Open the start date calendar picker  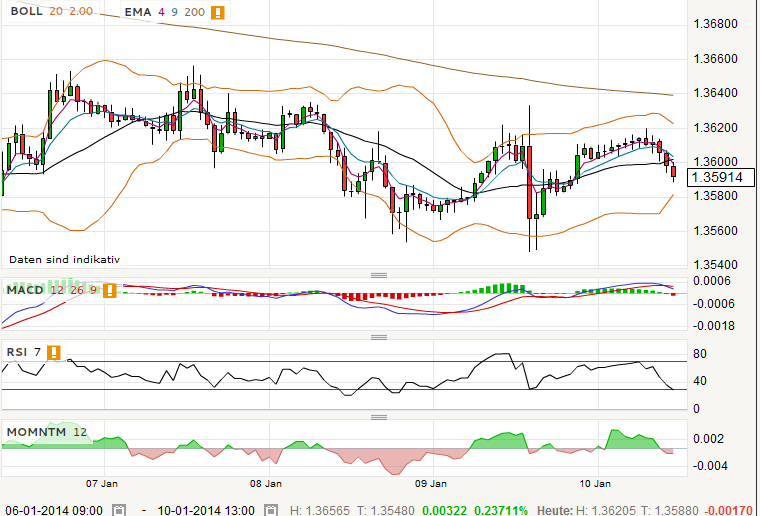point(119,510)
